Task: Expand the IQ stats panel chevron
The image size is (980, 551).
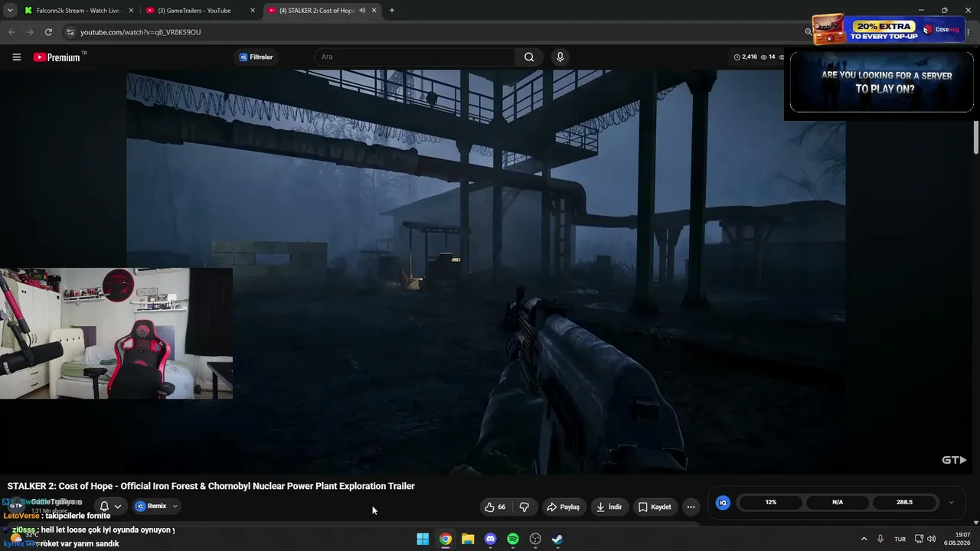Action: pos(951,503)
